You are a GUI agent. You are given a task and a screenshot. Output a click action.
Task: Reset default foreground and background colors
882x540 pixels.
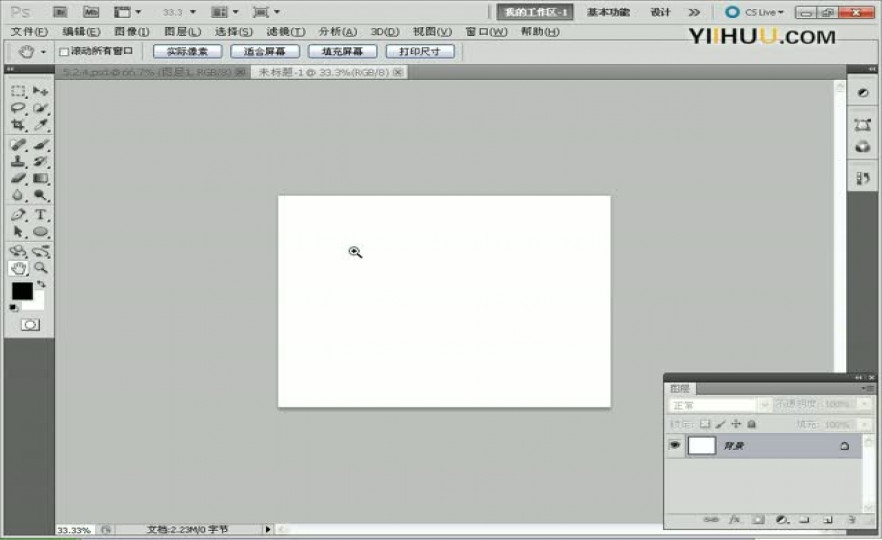pyautogui.click(x=14, y=308)
